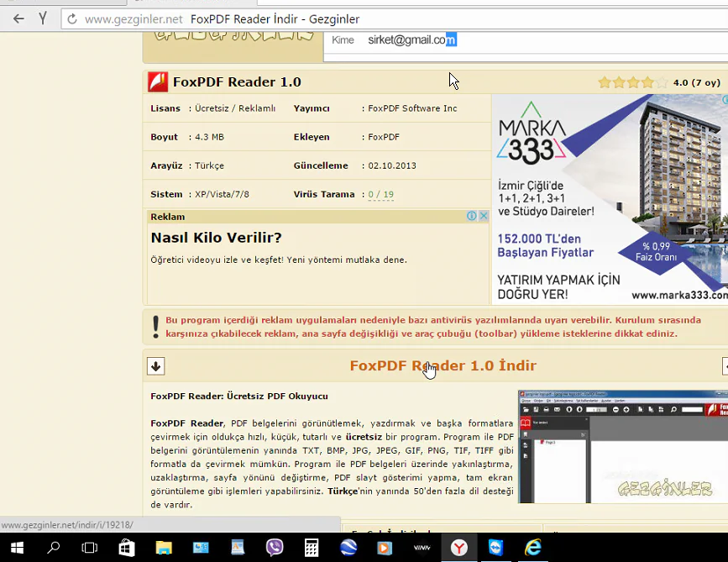Click the FoxPDF Reader 1.0 page title

[237, 82]
